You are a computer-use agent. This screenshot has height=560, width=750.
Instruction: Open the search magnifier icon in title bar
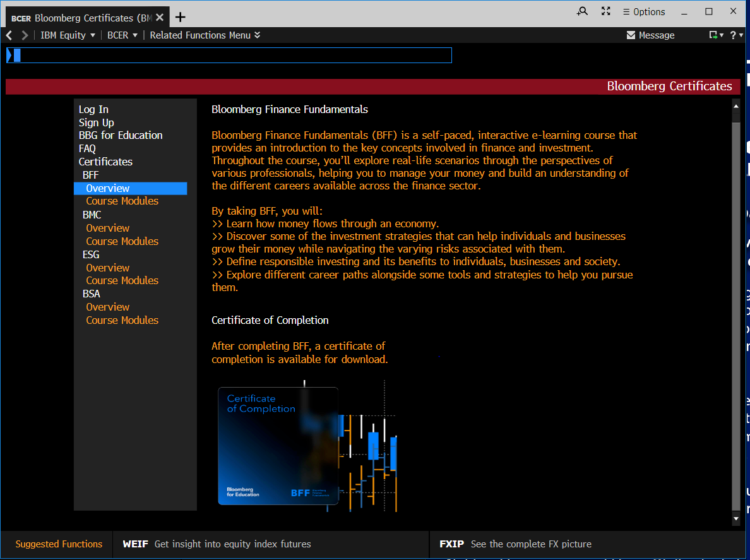581,11
